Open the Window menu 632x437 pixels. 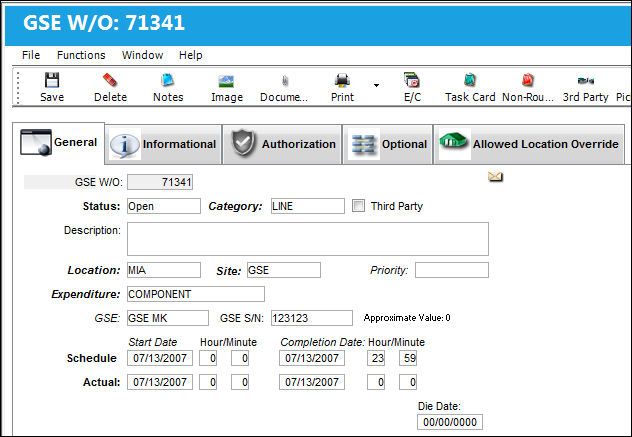[x=142, y=55]
